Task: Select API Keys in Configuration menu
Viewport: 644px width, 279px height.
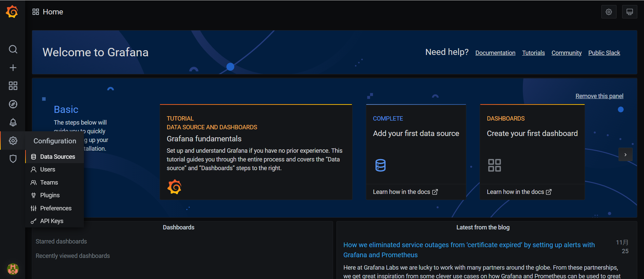Action: pyautogui.click(x=54, y=221)
